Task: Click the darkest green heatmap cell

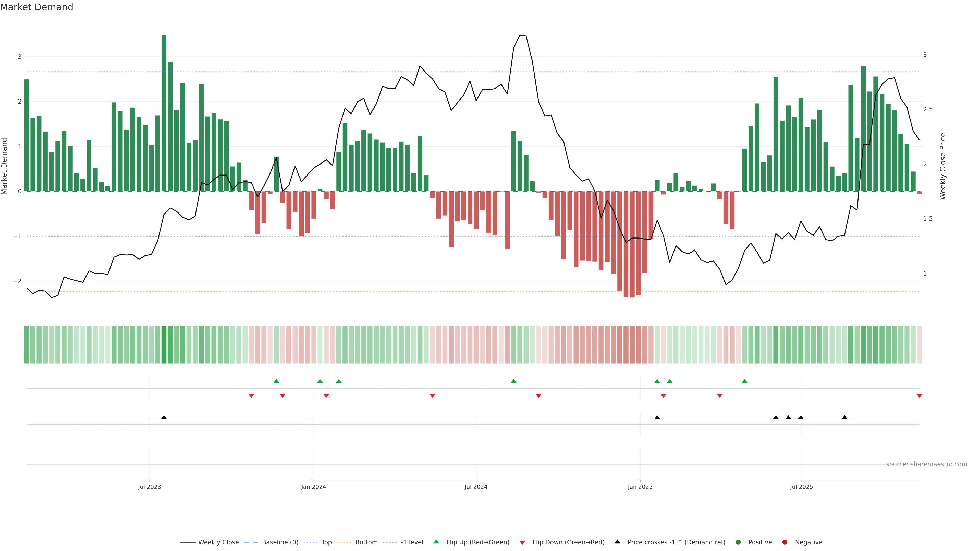Action: [x=164, y=345]
